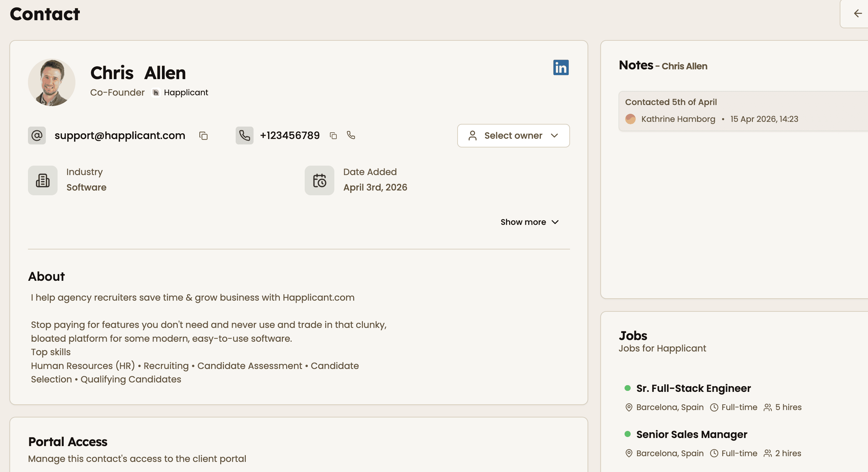
Task: Open the Happlicant company link
Action: click(186, 92)
